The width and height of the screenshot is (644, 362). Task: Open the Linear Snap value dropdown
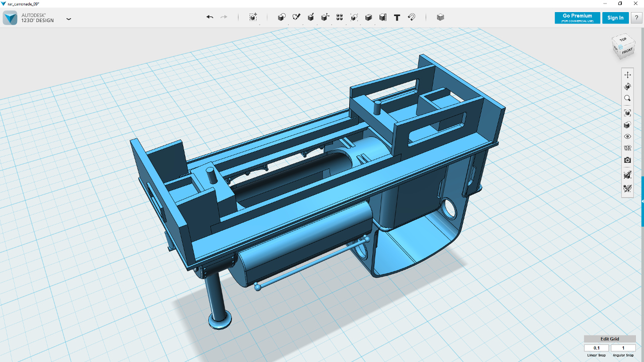click(x=597, y=348)
